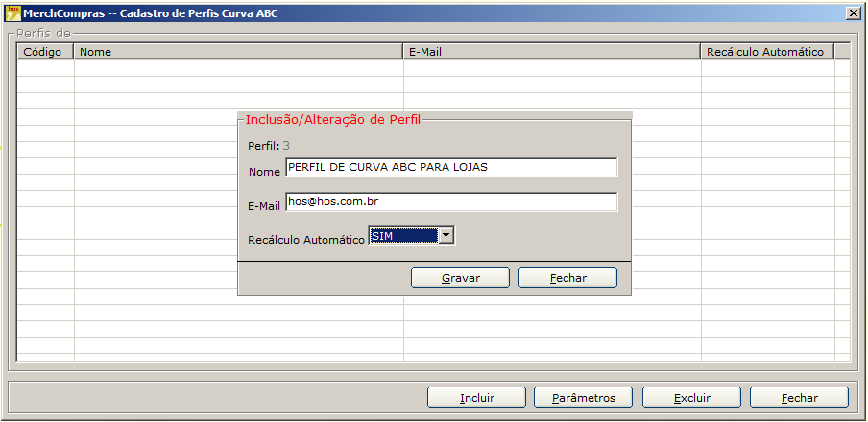Expand the Recálculo Automático dropdown arrow
Viewport: 868px width, 422px height.
pyautogui.click(x=446, y=236)
